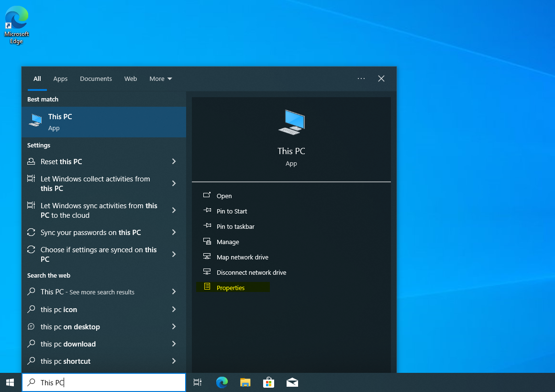Viewport: 555px width, 392px height.
Task: Close the search panel
Action: (381, 78)
